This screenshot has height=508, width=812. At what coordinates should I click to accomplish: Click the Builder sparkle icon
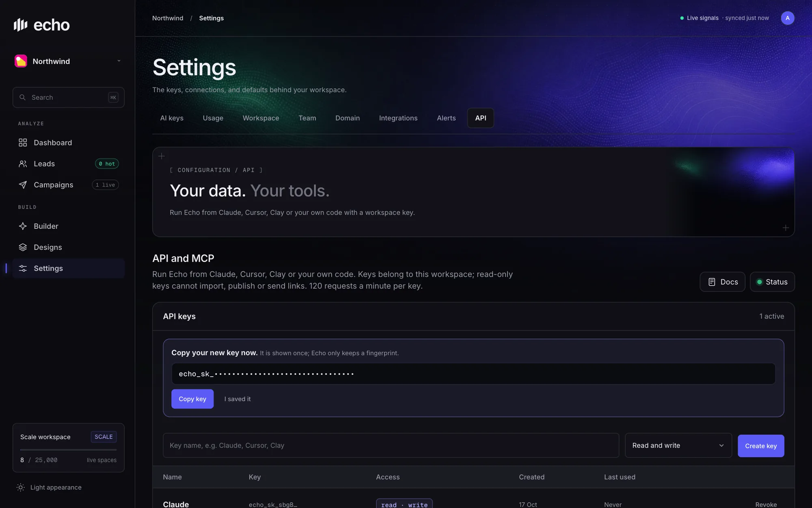23,226
